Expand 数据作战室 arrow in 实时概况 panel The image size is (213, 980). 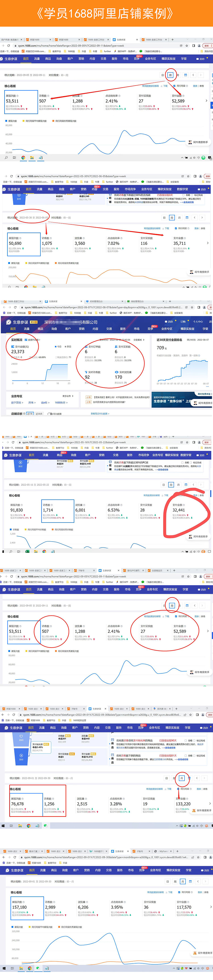[40, 340]
